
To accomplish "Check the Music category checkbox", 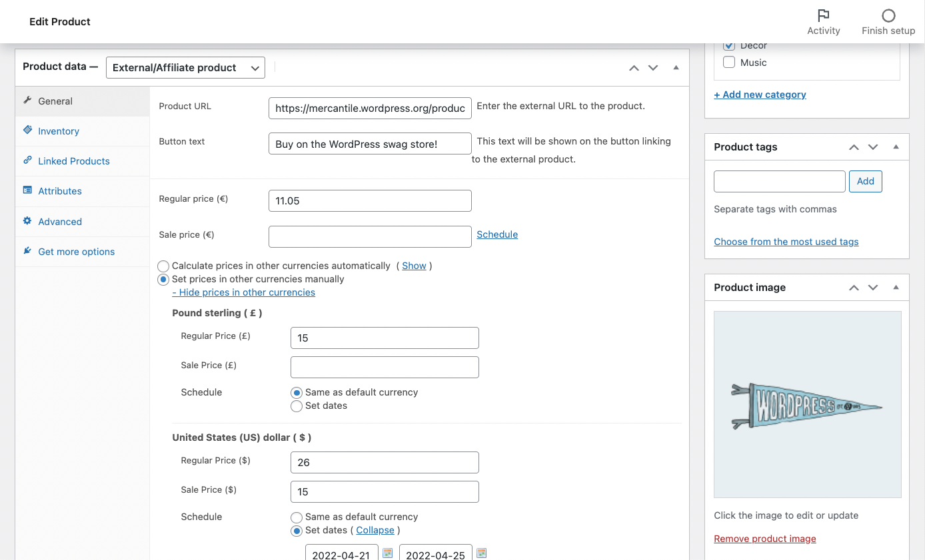I will [x=729, y=62].
